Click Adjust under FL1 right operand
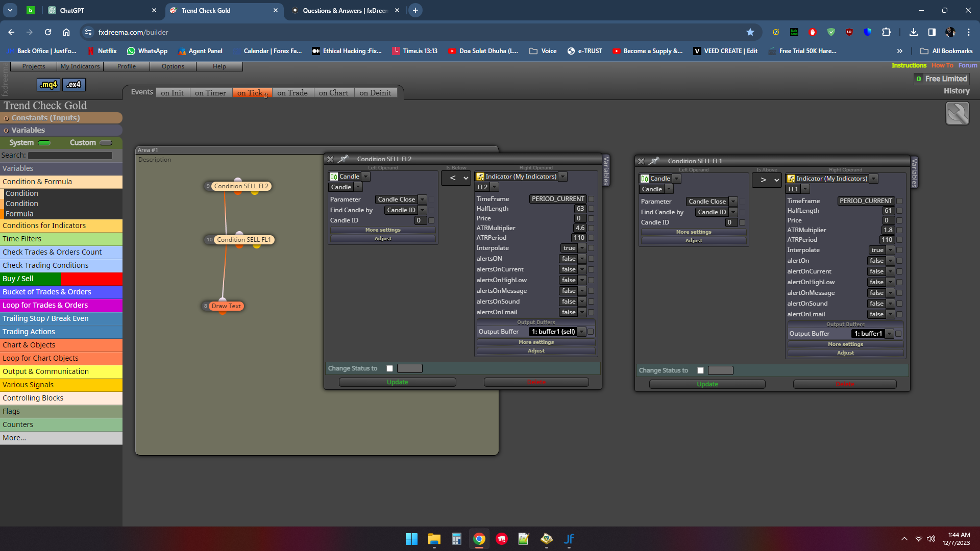Viewport: 980px width, 551px height. [x=845, y=353]
